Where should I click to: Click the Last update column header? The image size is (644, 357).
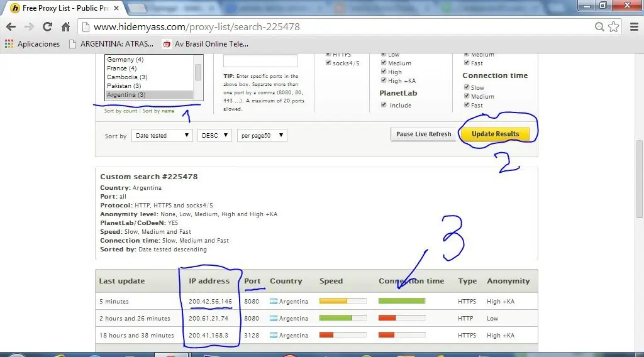122,281
